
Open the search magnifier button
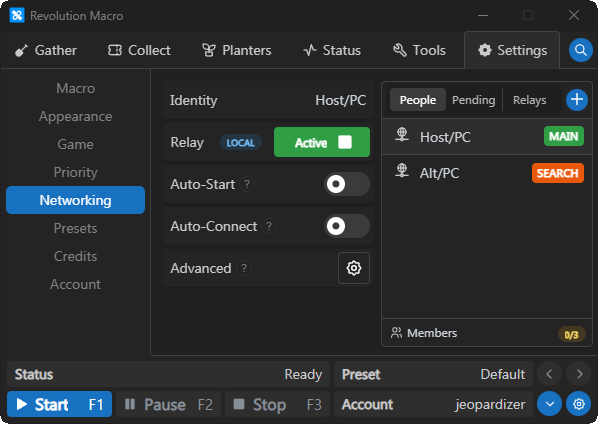coord(580,50)
